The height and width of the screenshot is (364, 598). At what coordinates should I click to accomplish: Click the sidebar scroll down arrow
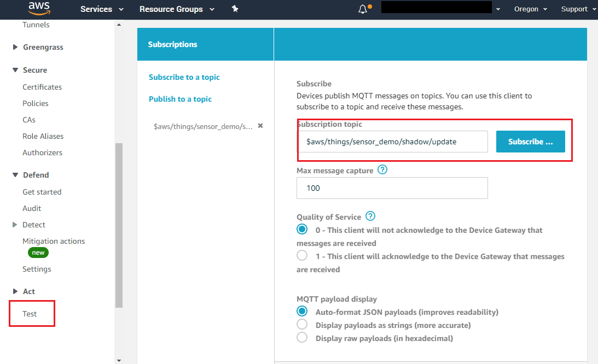(x=119, y=360)
